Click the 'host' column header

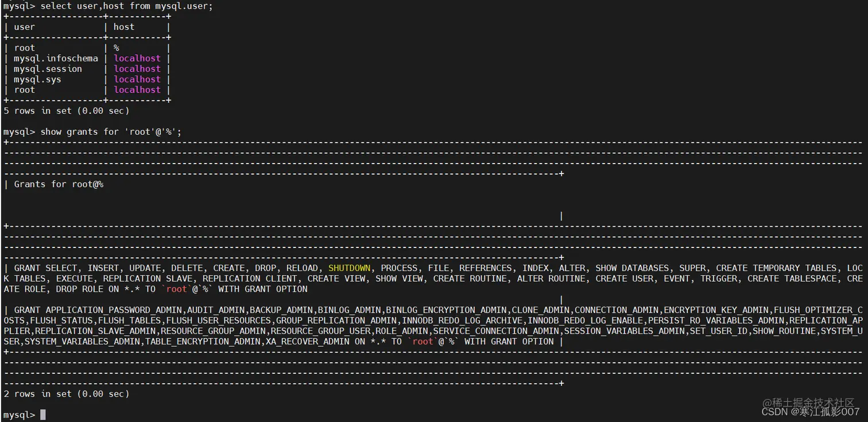point(124,27)
